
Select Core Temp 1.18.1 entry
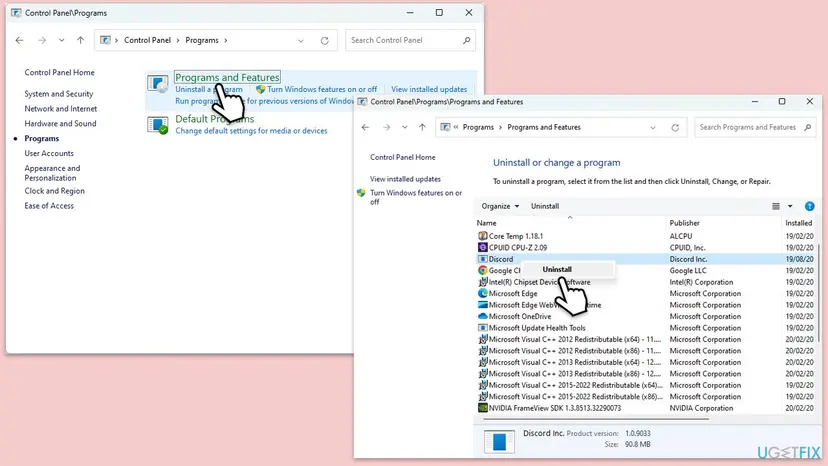pos(515,236)
